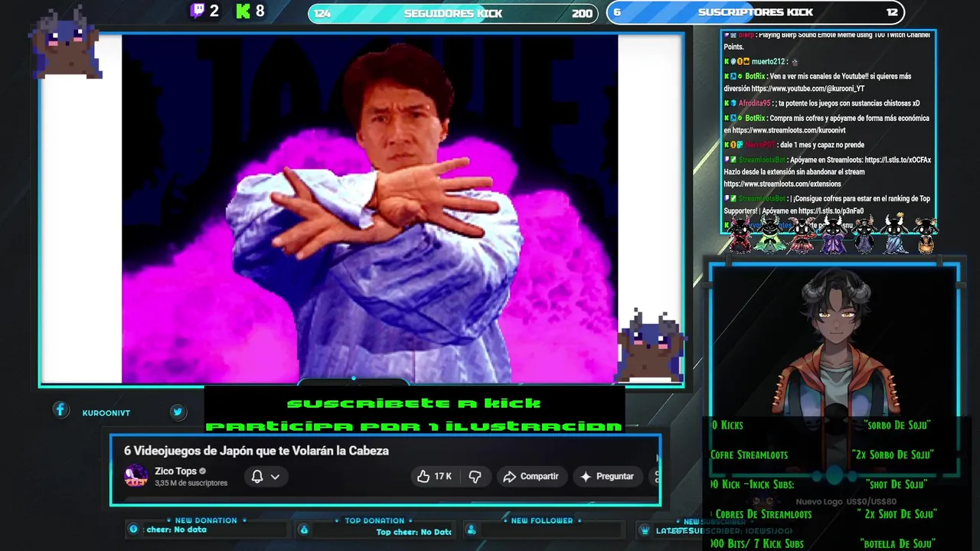Click the Kick viewer count icon
The image size is (980, 551).
pyautogui.click(x=243, y=11)
